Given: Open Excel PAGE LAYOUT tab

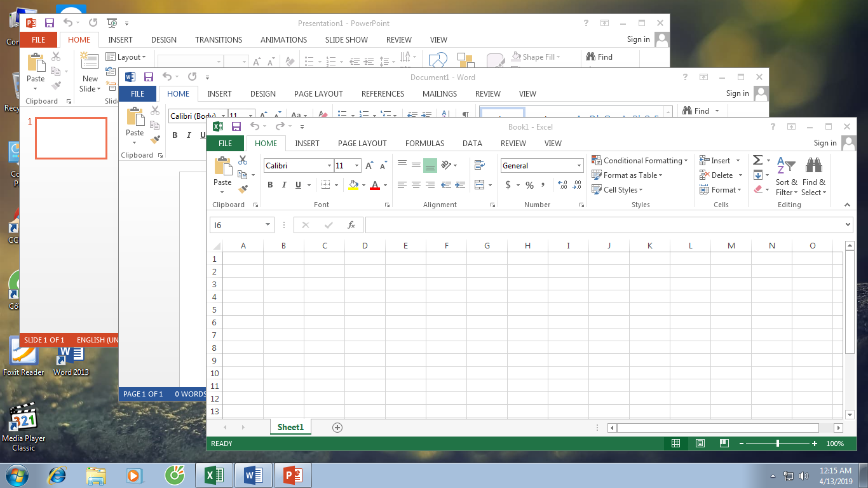Looking at the screenshot, I should 362,144.
